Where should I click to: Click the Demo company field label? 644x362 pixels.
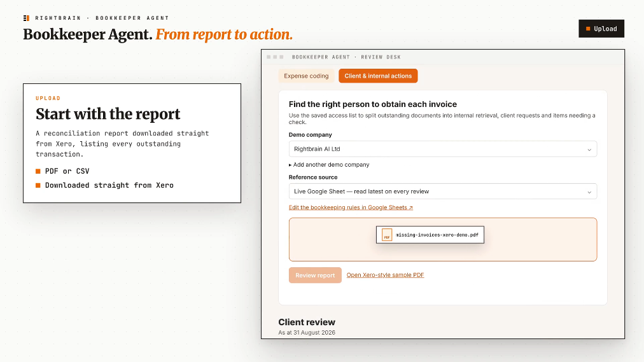310,135
